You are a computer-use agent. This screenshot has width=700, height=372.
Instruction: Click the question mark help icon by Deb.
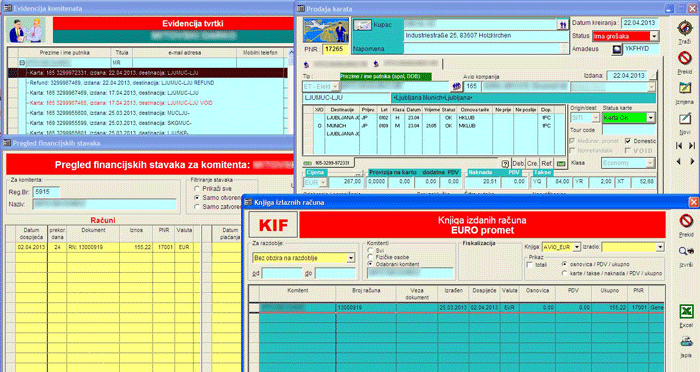[505, 164]
